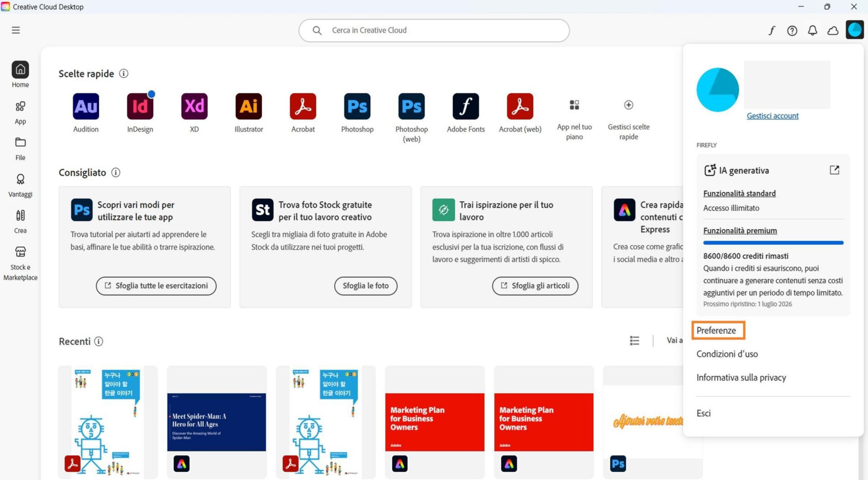868x480 pixels.
Task: Launch Illustrator from quick picks
Action: click(x=249, y=106)
